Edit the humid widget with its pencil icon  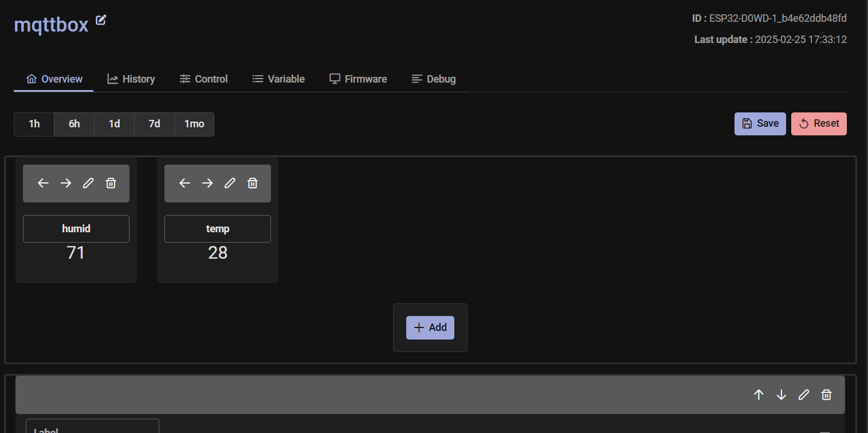[88, 183]
